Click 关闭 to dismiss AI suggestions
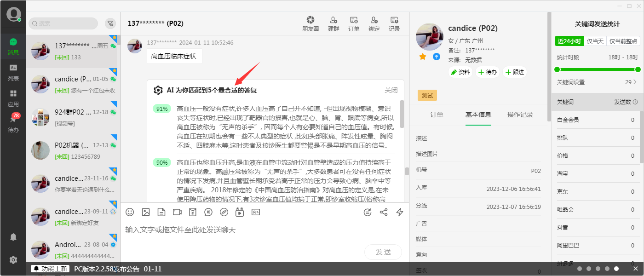This screenshot has width=644, height=276. (391, 90)
